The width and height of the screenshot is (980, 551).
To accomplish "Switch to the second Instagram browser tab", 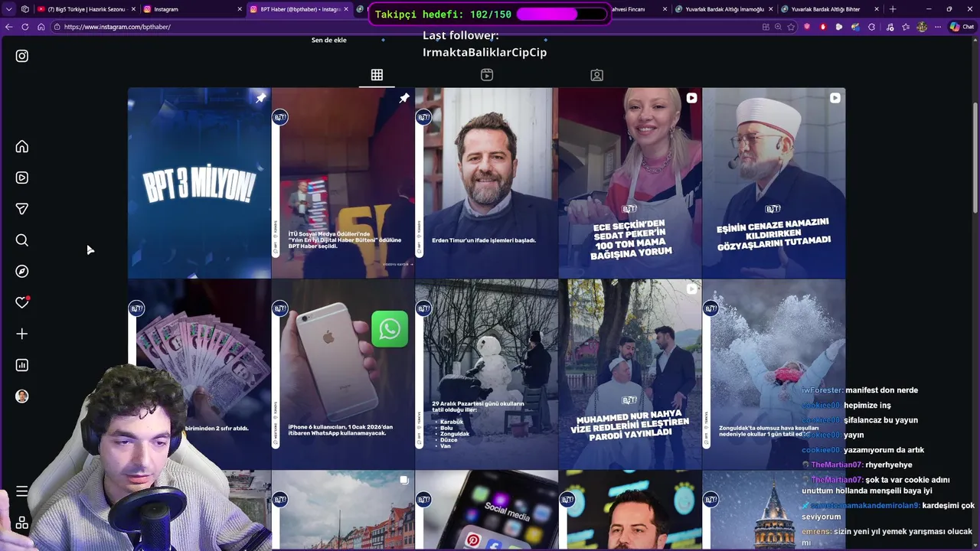I will tap(191, 9).
